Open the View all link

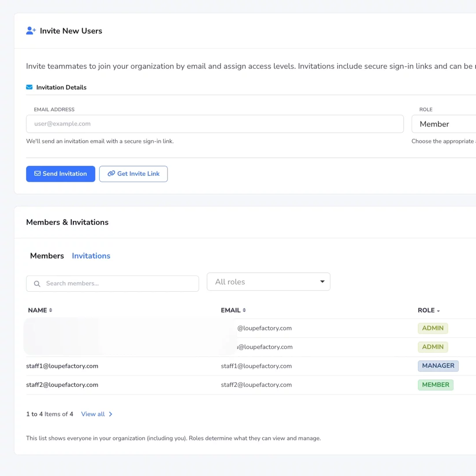click(x=93, y=414)
